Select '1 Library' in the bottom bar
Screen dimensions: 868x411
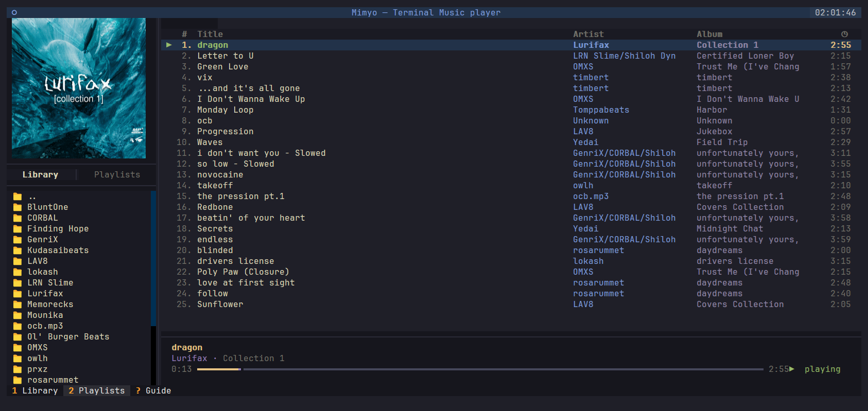[x=35, y=391]
